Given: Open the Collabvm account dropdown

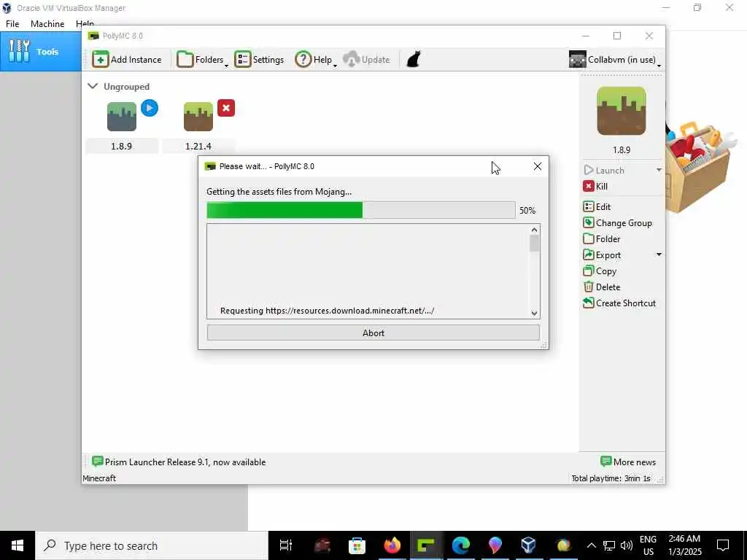Looking at the screenshot, I should [615, 60].
